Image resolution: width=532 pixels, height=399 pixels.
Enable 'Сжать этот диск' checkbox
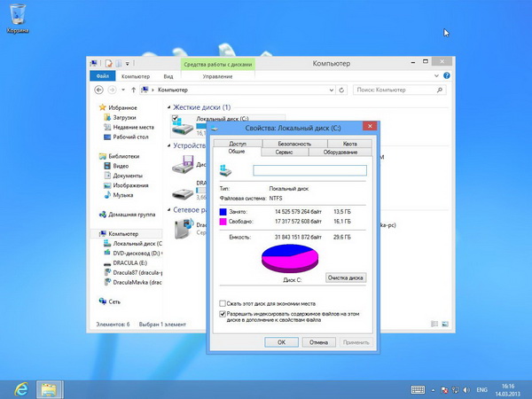[222, 303]
